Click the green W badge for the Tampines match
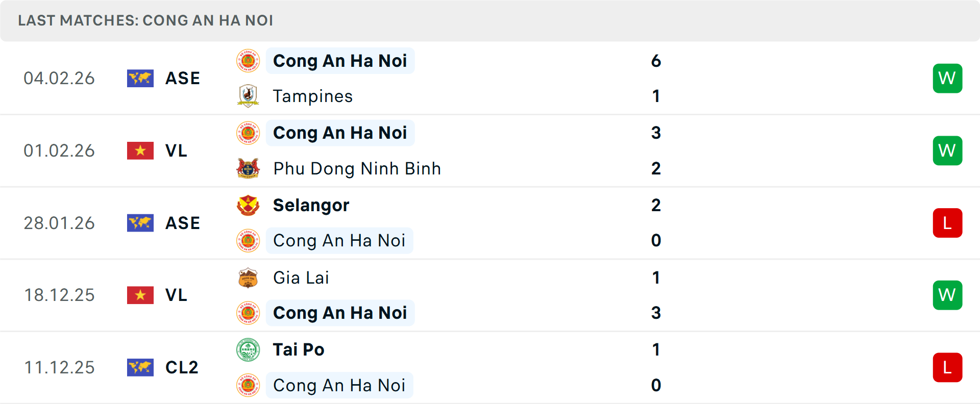Viewport: 980px width, 404px height. coord(947,78)
